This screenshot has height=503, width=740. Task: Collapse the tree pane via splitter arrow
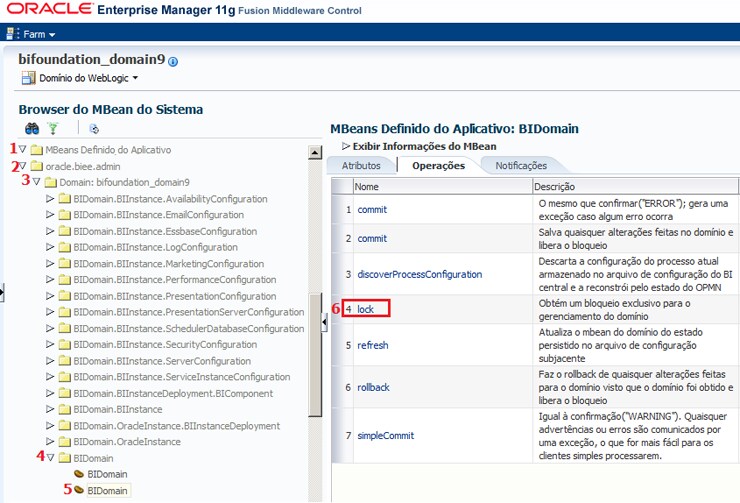[324, 322]
